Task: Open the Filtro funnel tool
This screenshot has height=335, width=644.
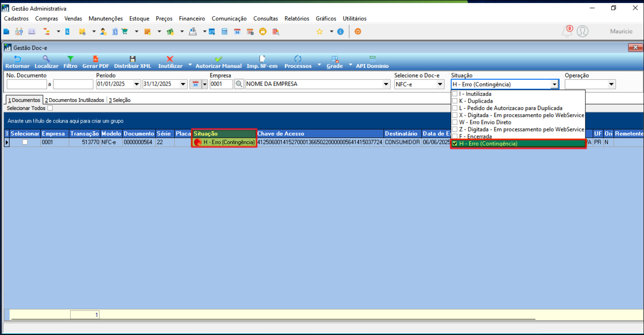Action: [x=70, y=59]
